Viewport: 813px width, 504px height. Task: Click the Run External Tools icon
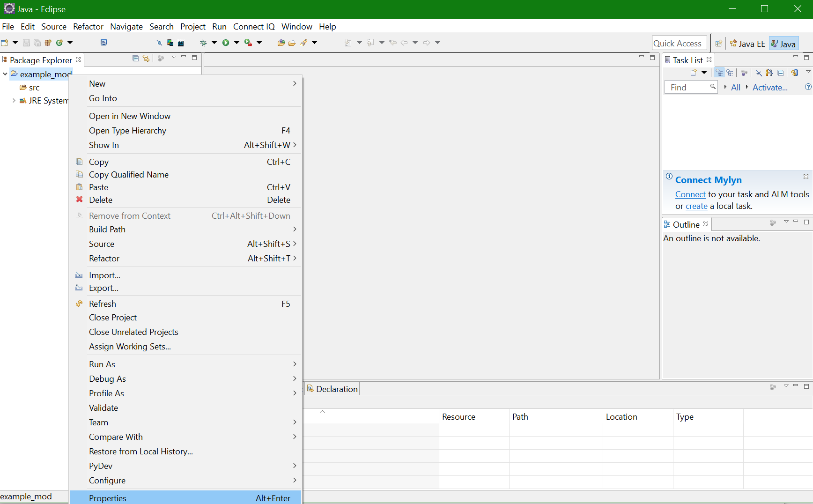point(248,43)
